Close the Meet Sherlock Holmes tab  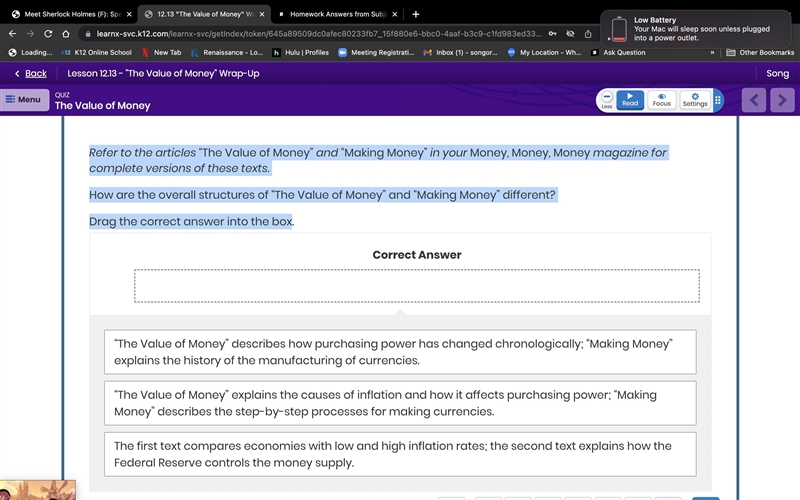coord(129,14)
